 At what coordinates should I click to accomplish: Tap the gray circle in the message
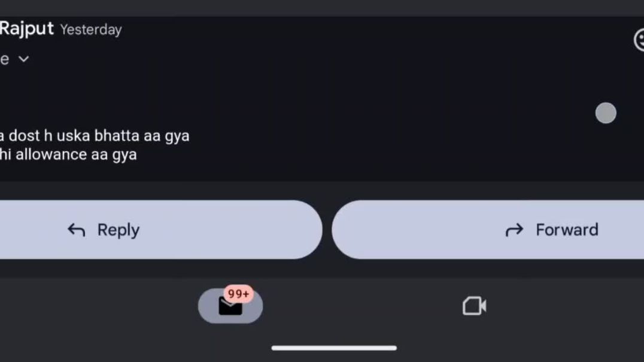(x=606, y=113)
